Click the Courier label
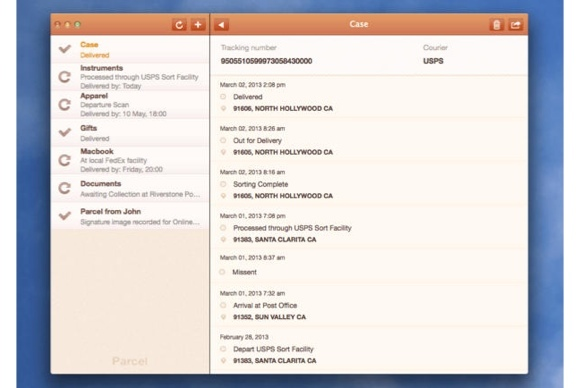The height and width of the screenshot is (388, 580). [435, 48]
